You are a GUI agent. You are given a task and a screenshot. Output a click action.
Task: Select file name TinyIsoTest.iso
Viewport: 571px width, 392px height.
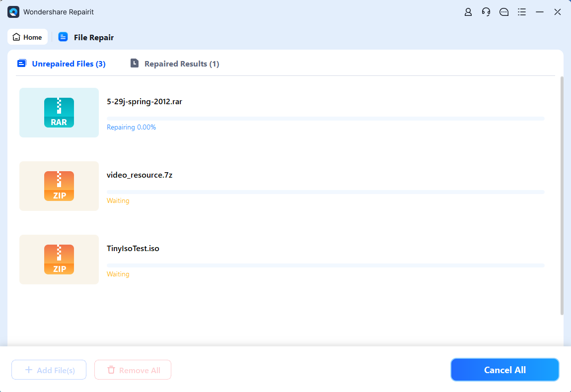(133, 249)
